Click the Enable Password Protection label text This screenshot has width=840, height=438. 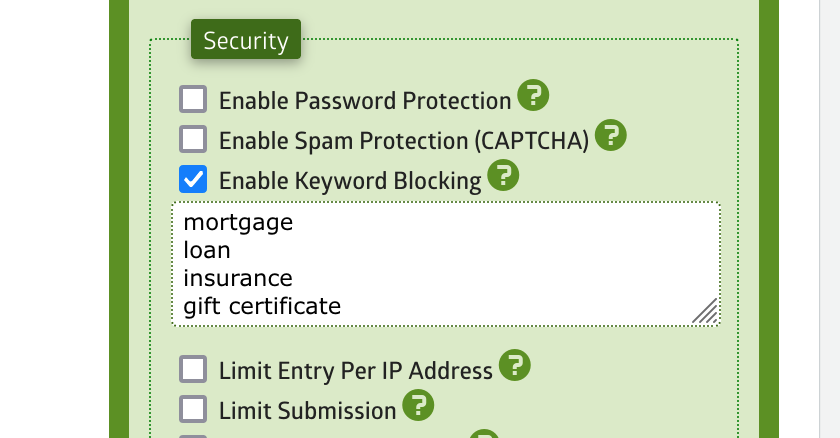coord(365,101)
